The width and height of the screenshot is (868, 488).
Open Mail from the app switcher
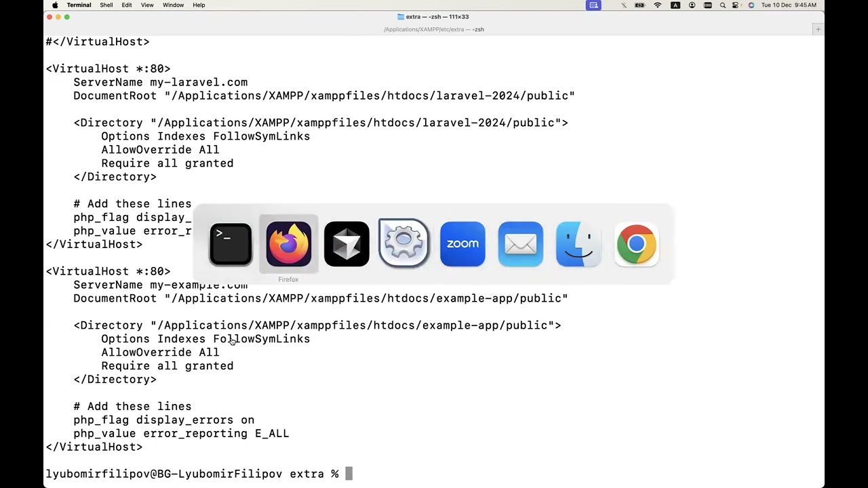click(x=520, y=244)
